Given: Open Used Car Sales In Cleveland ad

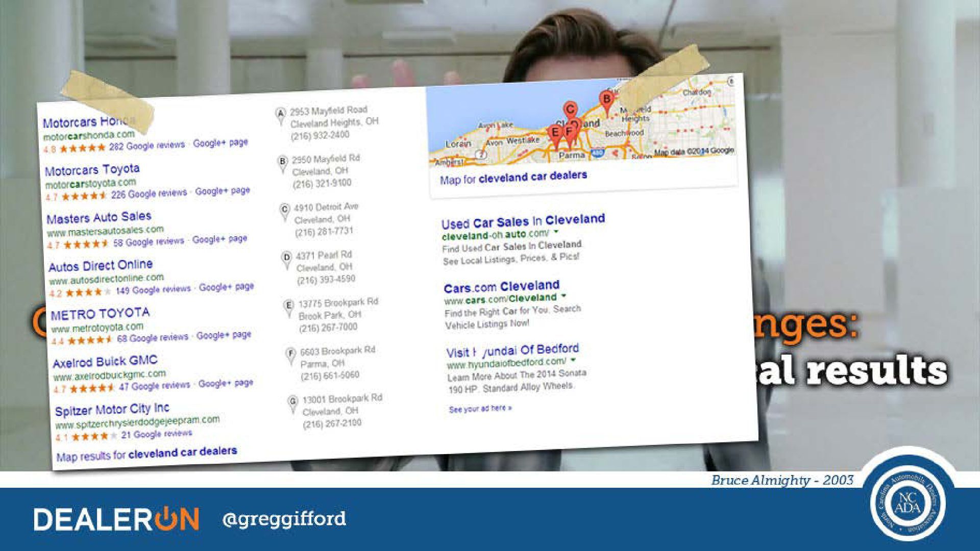Looking at the screenshot, I should click(x=523, y=221).
